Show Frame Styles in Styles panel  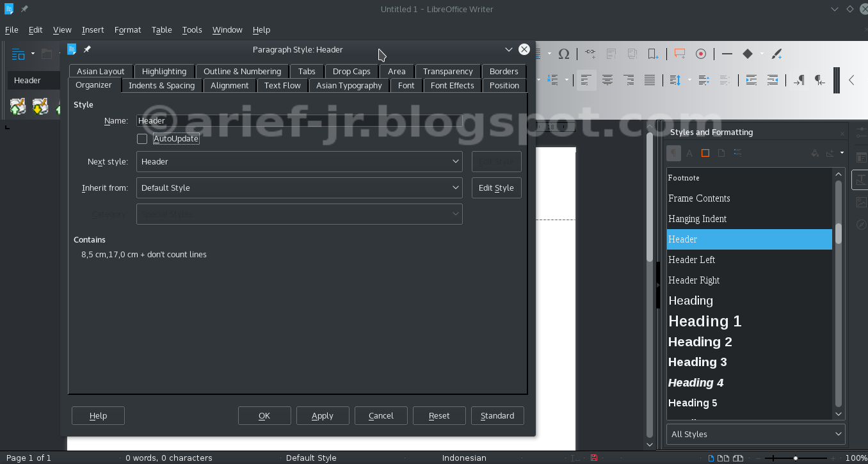705,153
